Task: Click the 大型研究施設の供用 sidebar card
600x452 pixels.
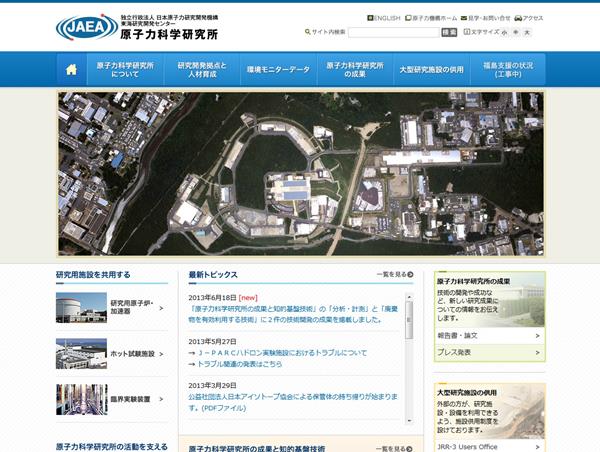Action: [x=489, y=411]
